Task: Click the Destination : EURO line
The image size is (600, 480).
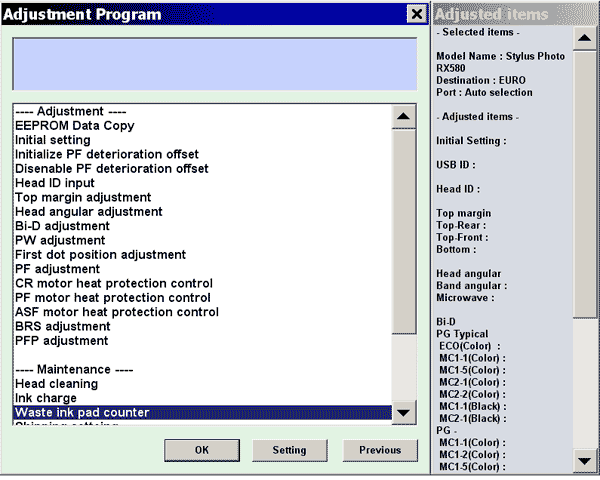Action: click(x=481, y=80)
